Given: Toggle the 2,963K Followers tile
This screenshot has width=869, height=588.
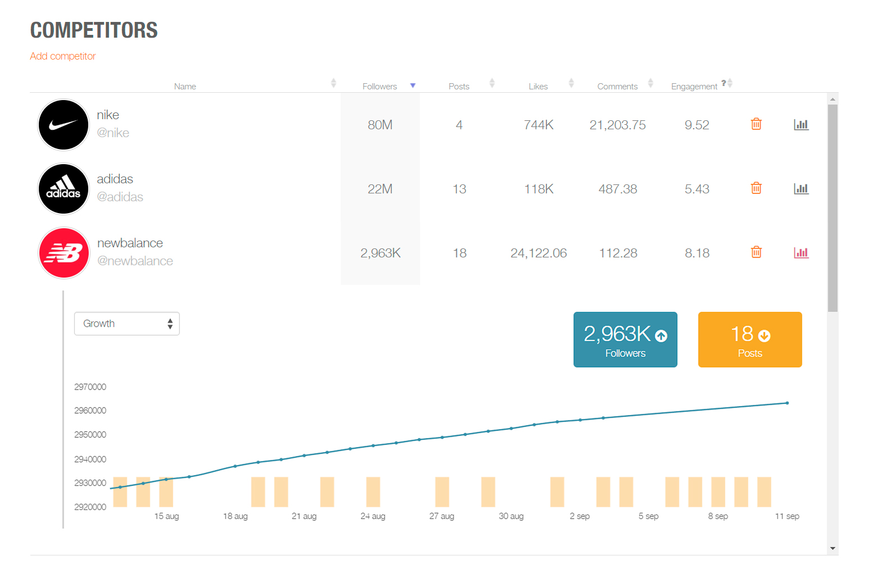Looking at the screenshot, I should pyautogui.click(x=625, y=340).
